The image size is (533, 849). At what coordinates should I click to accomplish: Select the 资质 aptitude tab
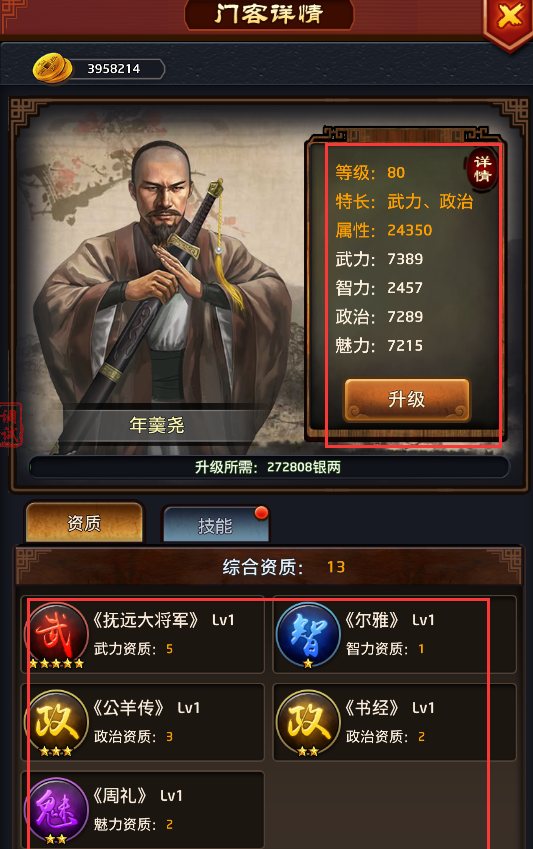(x=84, y=522)
